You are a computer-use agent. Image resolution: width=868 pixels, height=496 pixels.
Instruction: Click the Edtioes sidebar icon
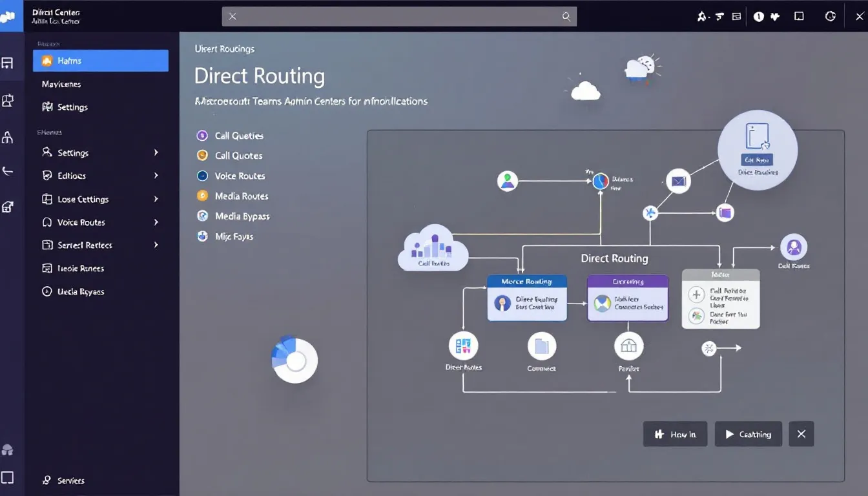pos(46,176)
